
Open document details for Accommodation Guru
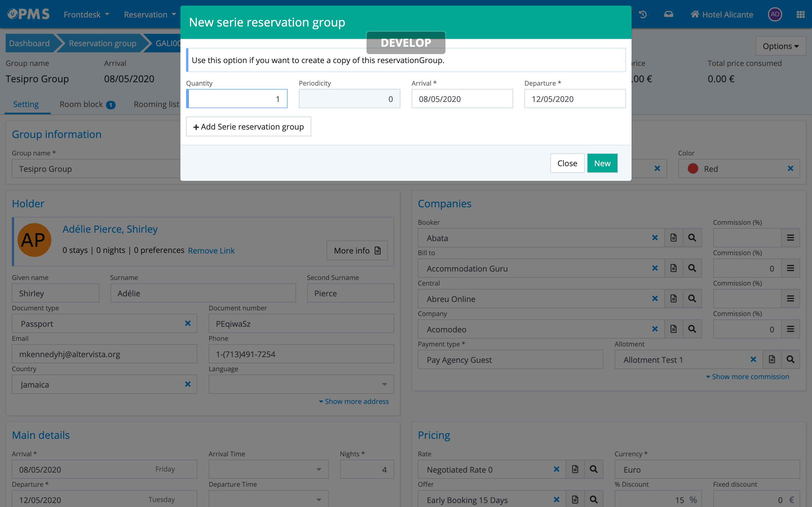coord(673,268)
